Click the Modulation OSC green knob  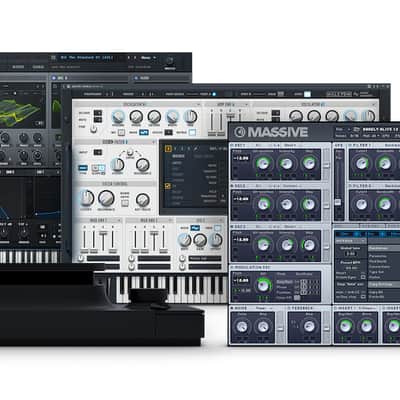(x=263, y=285)
